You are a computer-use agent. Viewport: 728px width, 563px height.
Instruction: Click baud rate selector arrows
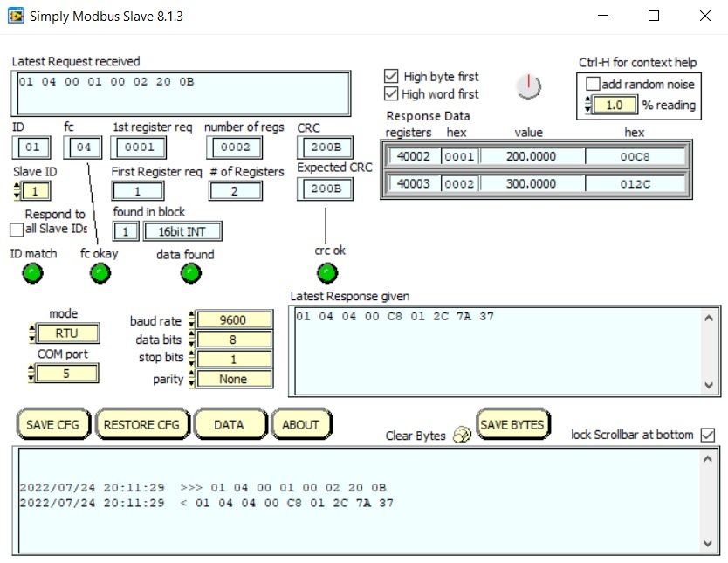pyautogui.click(x=191, y=319)
